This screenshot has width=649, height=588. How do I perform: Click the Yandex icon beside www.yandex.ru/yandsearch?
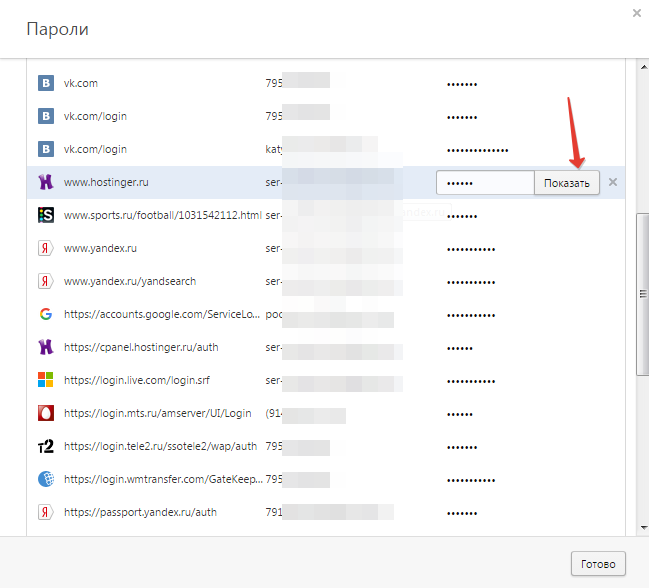coord(46,281)
